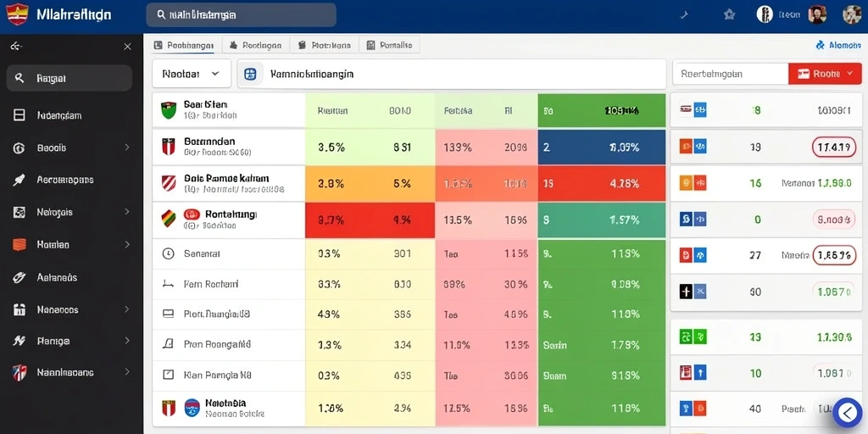Click the orange Hoaiian sidebar icon
This screenshot has height=434, width=868.
19,244
